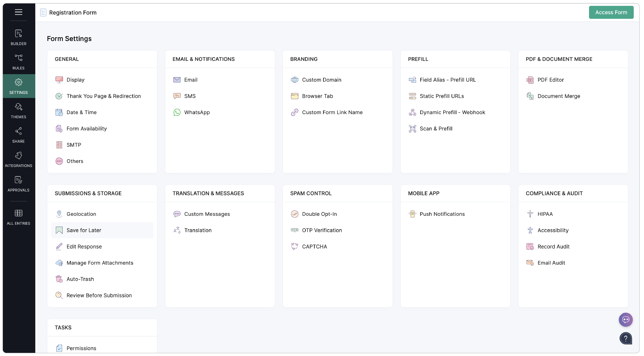Image resolution: width=644 pixels, height=356 pixels.
Task: Open the Integrations section
Action: 18,159
